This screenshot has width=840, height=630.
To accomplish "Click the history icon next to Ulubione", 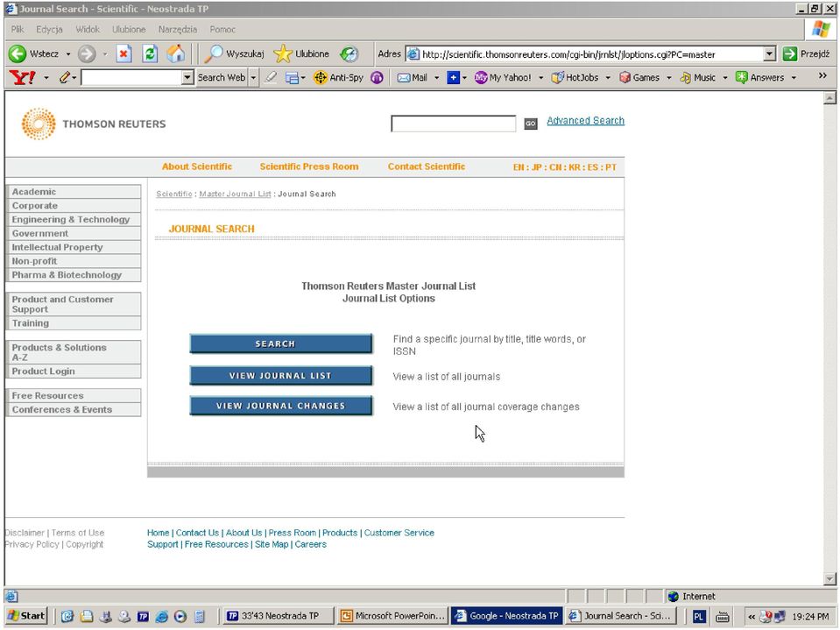I will pyautogui.click(x=349, y=53).
